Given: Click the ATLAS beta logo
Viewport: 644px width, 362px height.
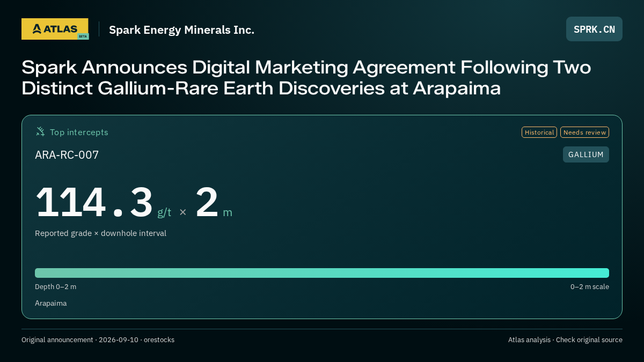Looking at the screenshot, I should [x=55, y=29].
